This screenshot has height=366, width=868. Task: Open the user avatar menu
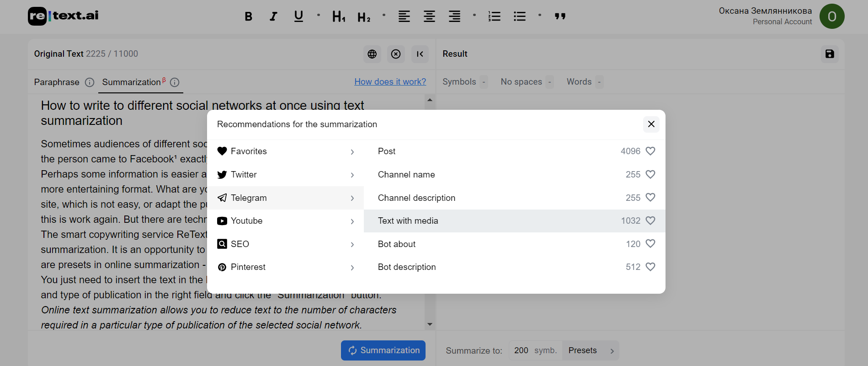(x=832, y=16)
